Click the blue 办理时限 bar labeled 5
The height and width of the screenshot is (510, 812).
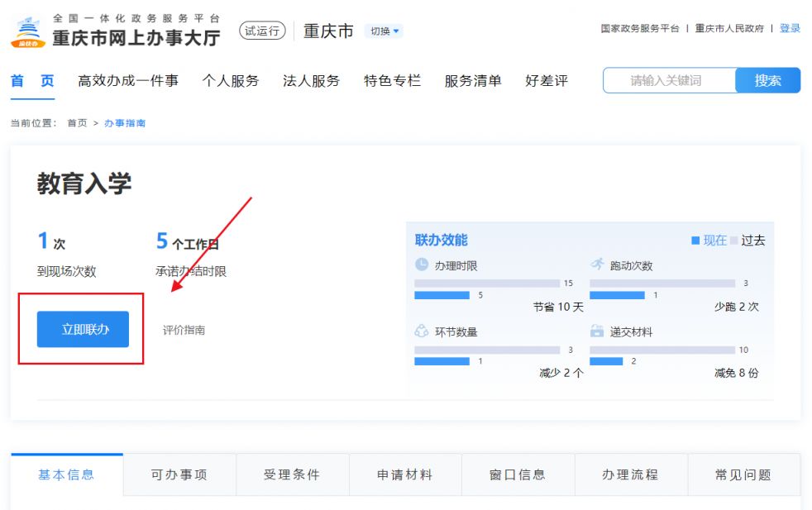(442, 295)
